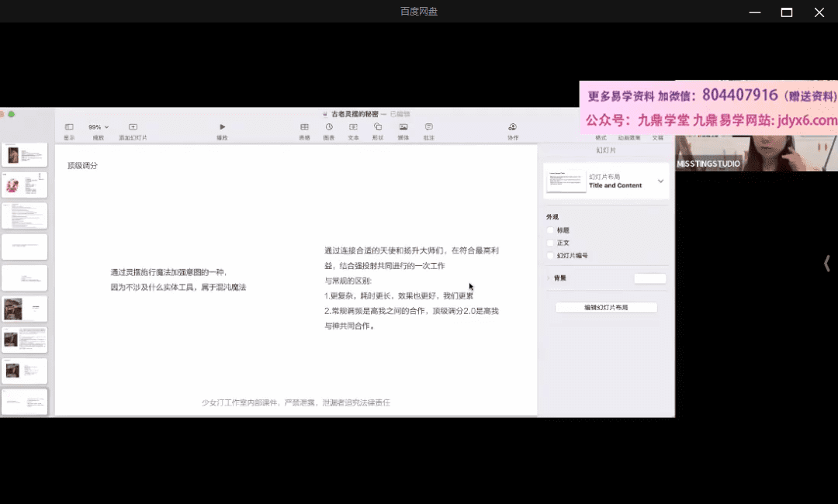
Task: Switch to the 格式 (Format) tab
Action: (x=601, y=137)
